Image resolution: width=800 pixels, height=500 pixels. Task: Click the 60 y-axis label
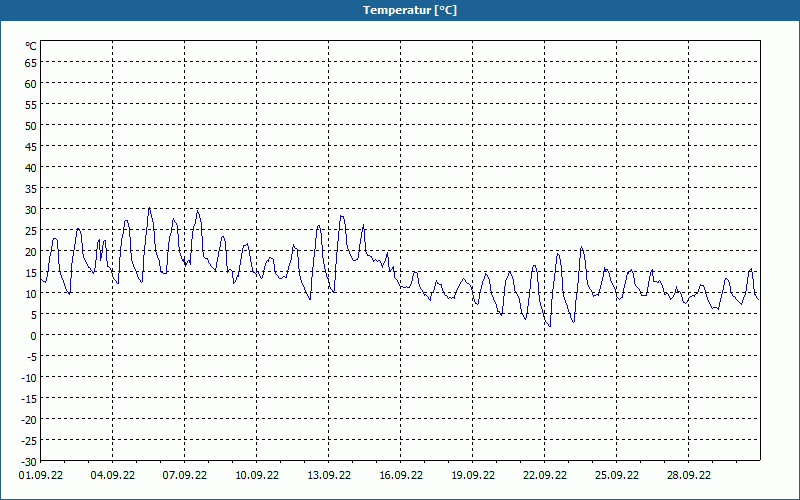pos(31,84)
